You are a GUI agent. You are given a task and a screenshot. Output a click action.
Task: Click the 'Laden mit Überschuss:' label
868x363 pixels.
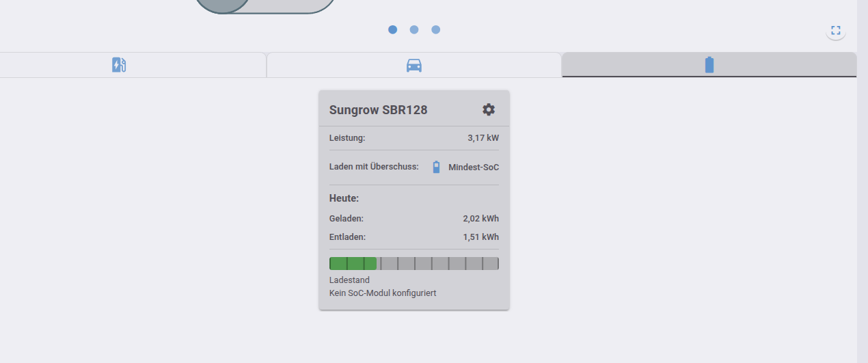coord(374,167)
